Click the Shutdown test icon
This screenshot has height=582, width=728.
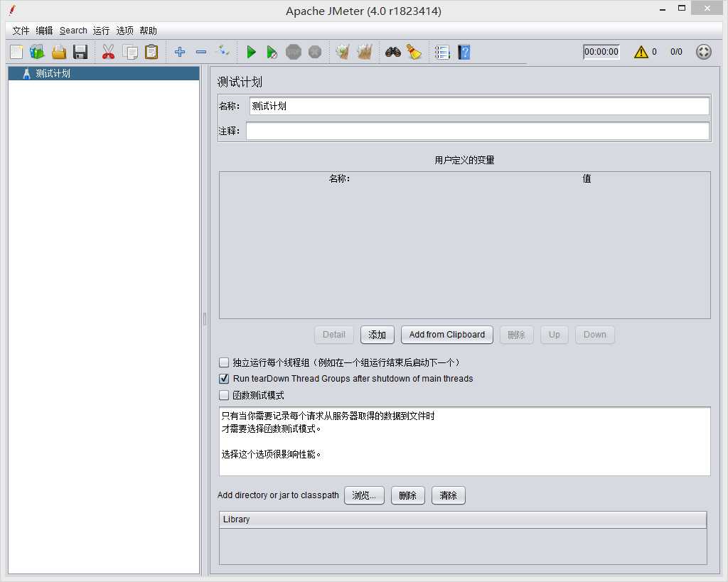click(315, 52)
